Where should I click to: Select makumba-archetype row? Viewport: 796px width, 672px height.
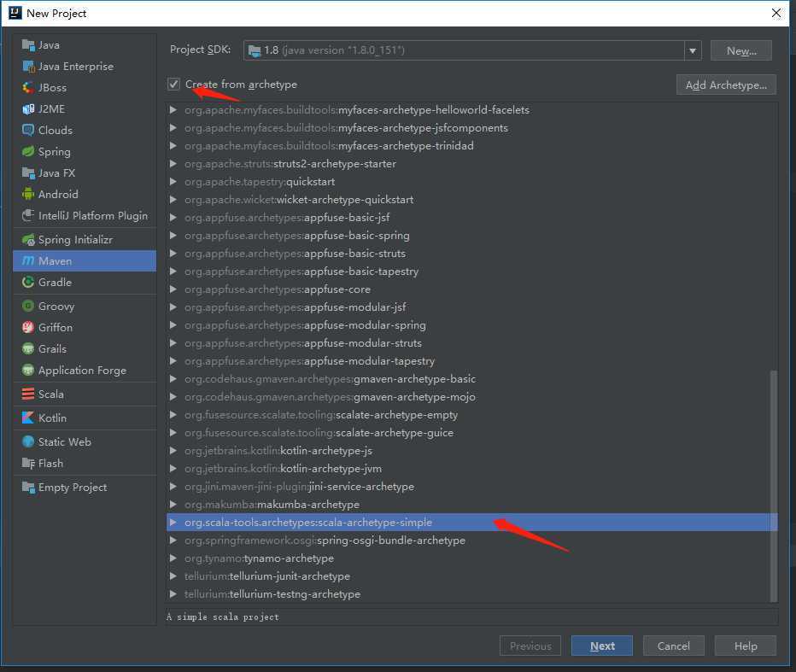point(471,505)
